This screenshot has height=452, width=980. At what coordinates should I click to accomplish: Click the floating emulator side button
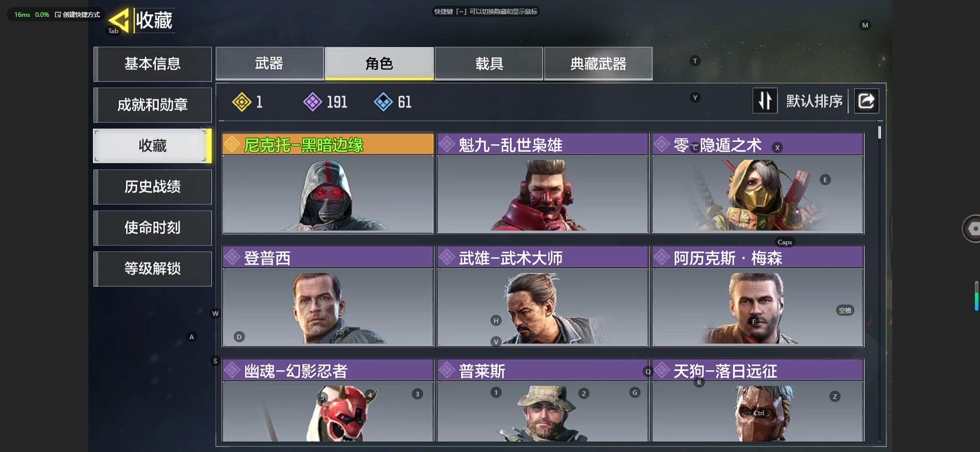971,229
